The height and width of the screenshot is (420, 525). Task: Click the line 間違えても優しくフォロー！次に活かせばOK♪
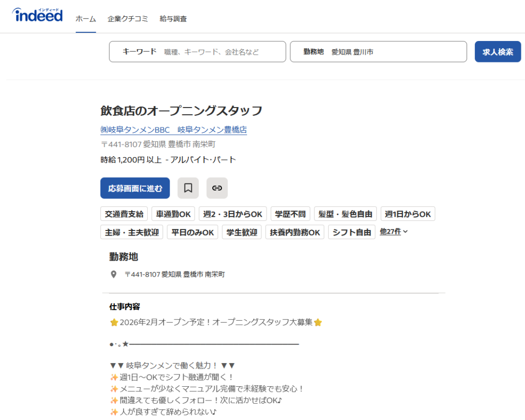(196, 400)
